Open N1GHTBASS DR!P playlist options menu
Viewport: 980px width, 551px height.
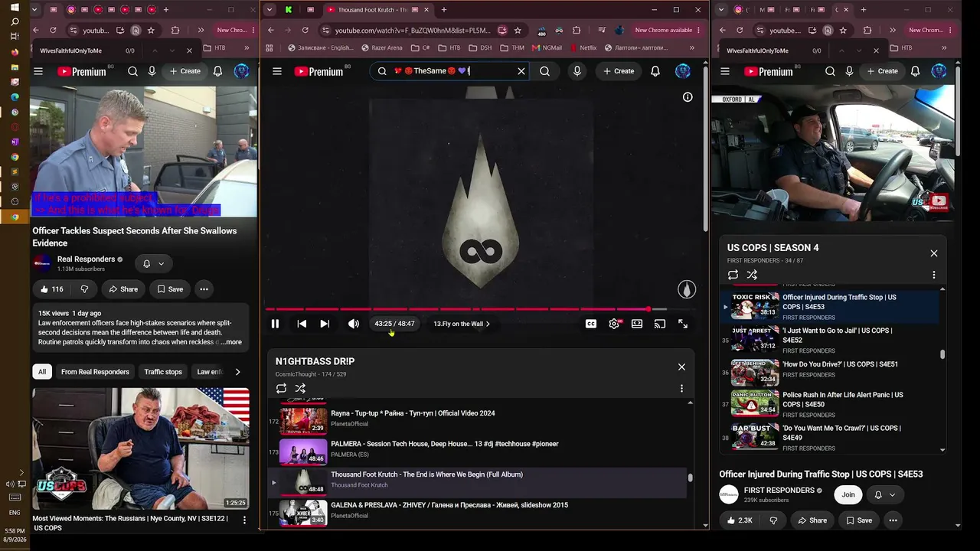681,389
